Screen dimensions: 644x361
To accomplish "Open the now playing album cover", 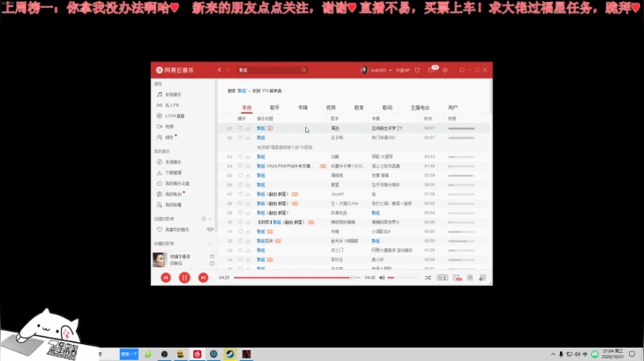I will [159, 260].
